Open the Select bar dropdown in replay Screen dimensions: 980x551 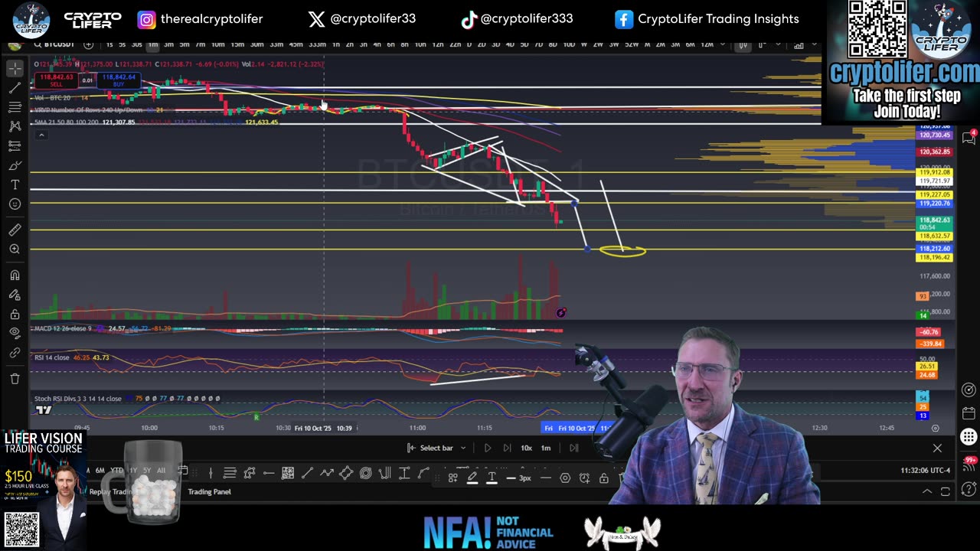436,448
